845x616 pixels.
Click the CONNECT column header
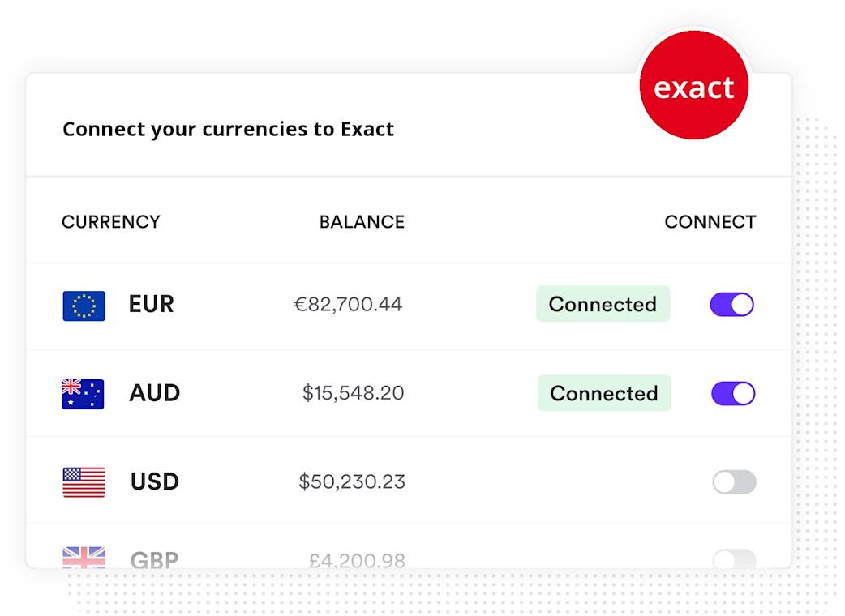[710, 222]
